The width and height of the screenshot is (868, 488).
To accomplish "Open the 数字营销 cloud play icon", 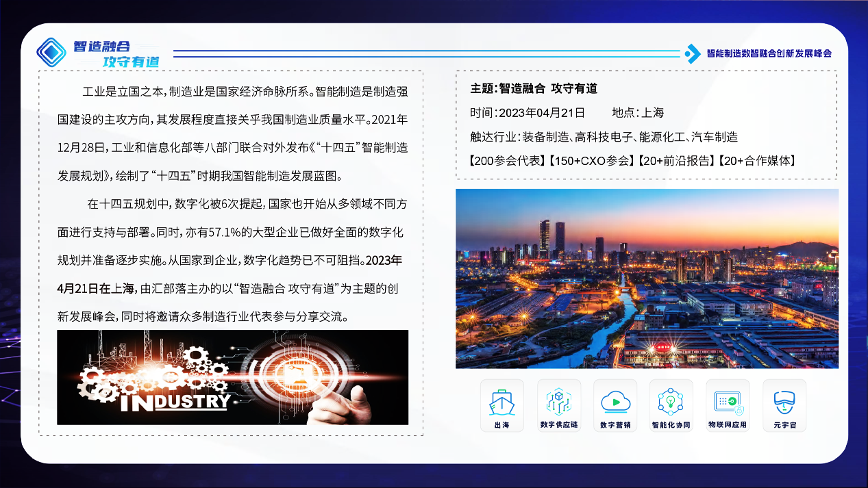I will (x=615, y=405).
